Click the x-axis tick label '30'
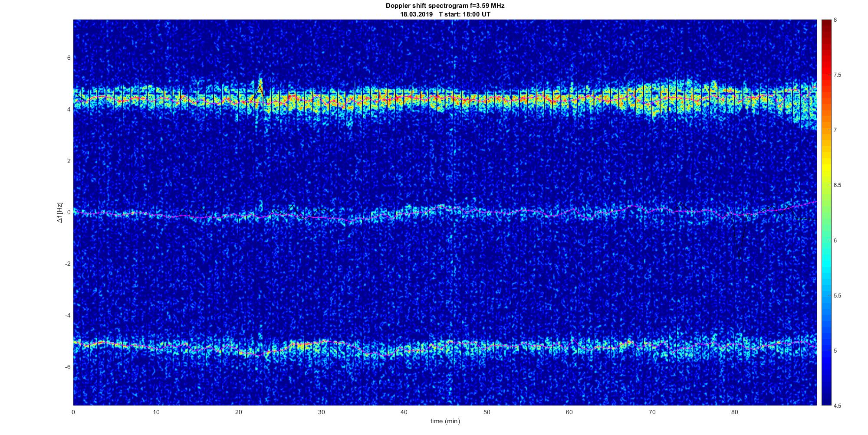 click(x=321, y=412)
